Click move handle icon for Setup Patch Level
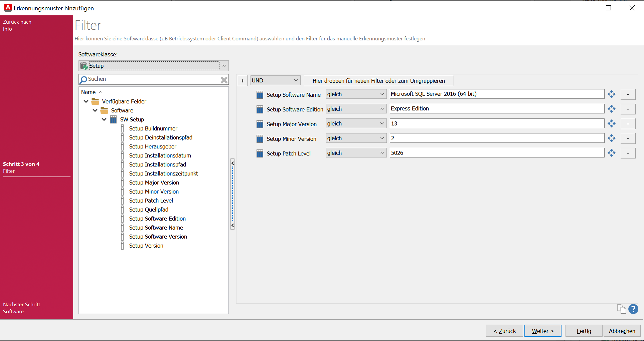Image resolution: width=644 pixels, height=341 pixels. coord(611,153)
